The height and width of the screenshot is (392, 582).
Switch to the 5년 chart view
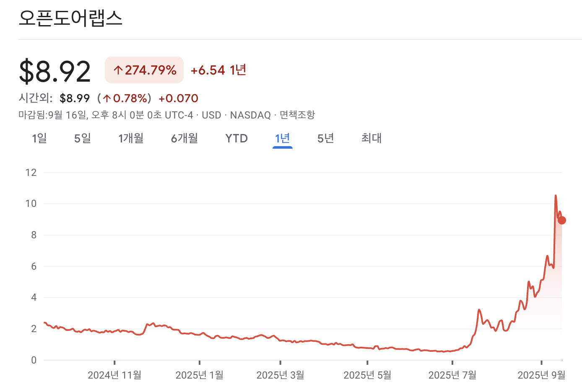pos(325,138)
